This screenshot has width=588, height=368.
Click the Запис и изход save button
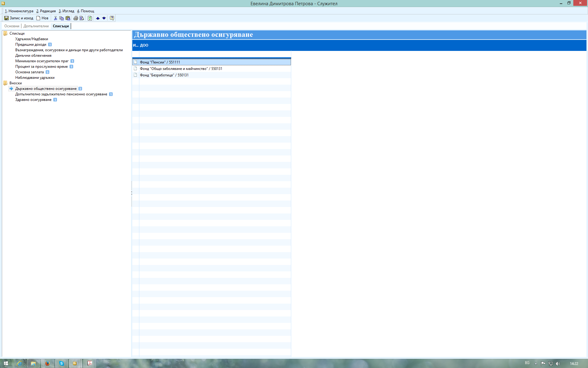[x=19, y=18]
